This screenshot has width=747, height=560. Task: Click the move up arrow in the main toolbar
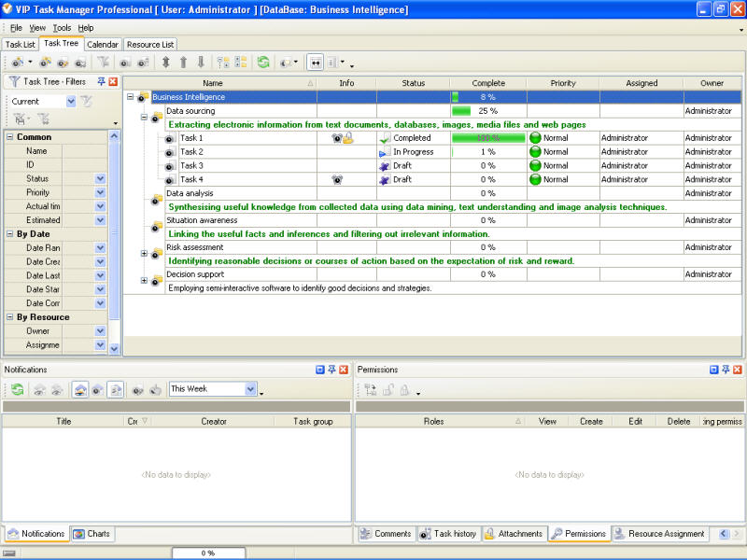[183, 62]
